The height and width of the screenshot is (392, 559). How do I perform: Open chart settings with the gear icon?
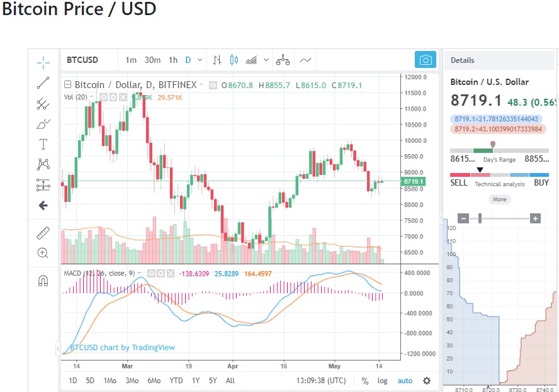(x=427, y=381)
